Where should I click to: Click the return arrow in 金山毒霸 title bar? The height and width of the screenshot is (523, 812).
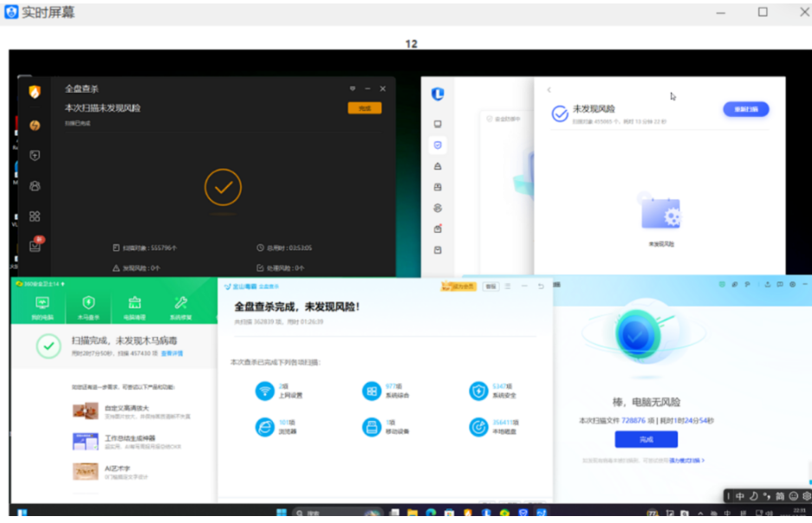tap(541, 286)
